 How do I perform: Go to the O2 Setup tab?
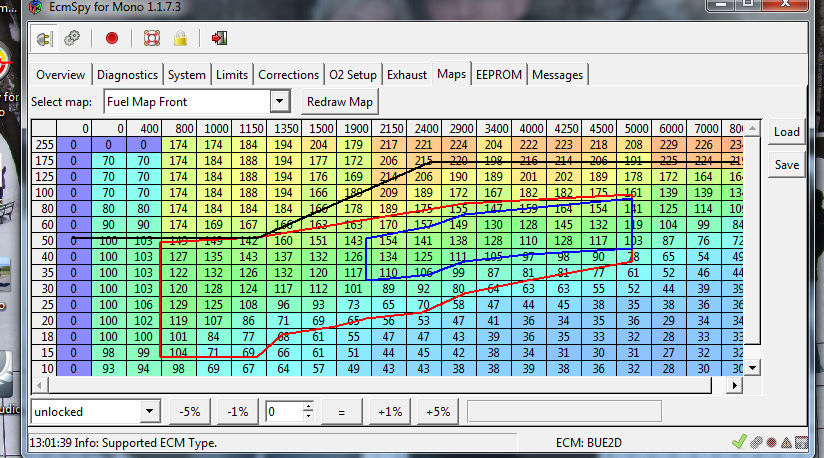353,75
